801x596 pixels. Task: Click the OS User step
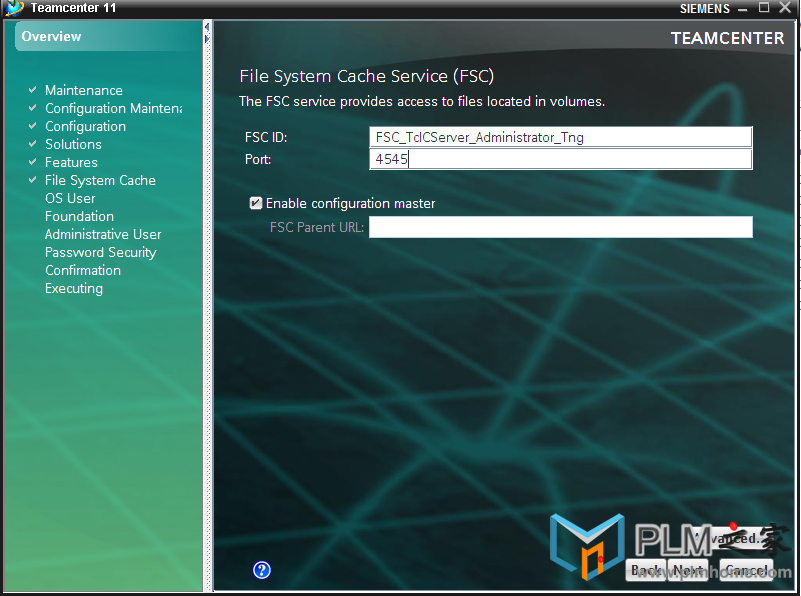[x=70, y=198]
